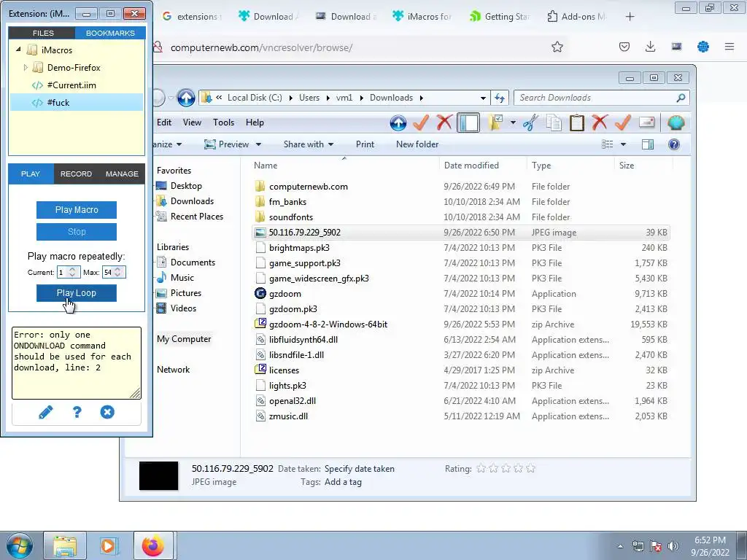Switch to the FILES tab in iMacros
Viewport: 747px width, 560px height.
click(x=43, y=33)
